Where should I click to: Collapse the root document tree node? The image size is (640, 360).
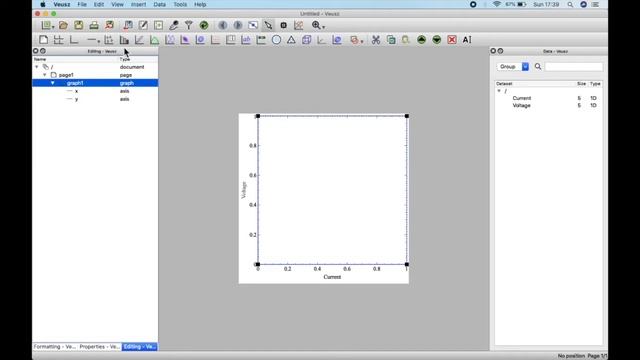(x=37, y=67)
